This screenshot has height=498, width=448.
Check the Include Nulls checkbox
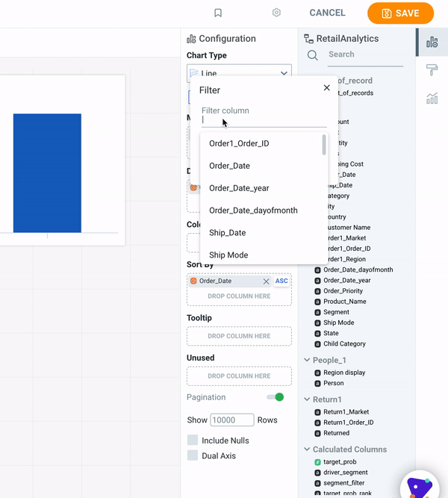pos(193,441)
